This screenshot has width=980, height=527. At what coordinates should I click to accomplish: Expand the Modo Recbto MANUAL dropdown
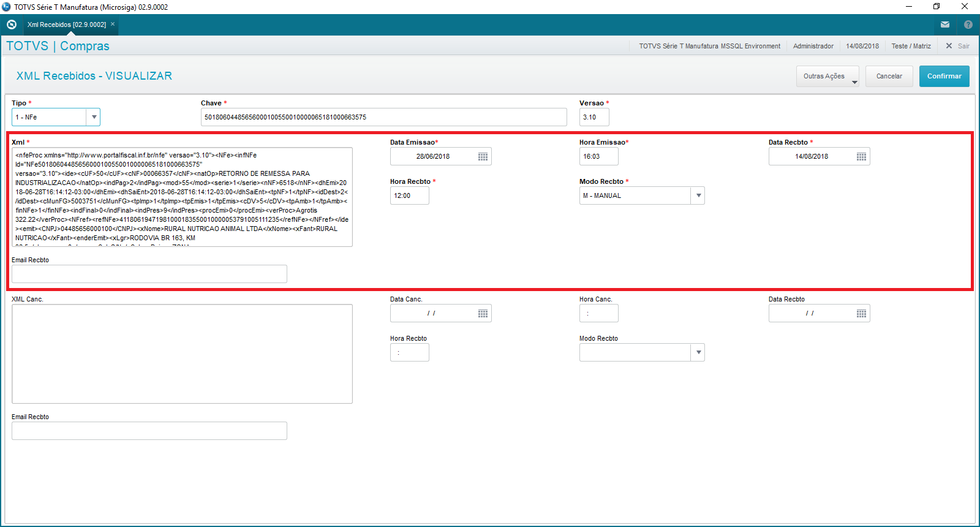[x=698, y=196]
